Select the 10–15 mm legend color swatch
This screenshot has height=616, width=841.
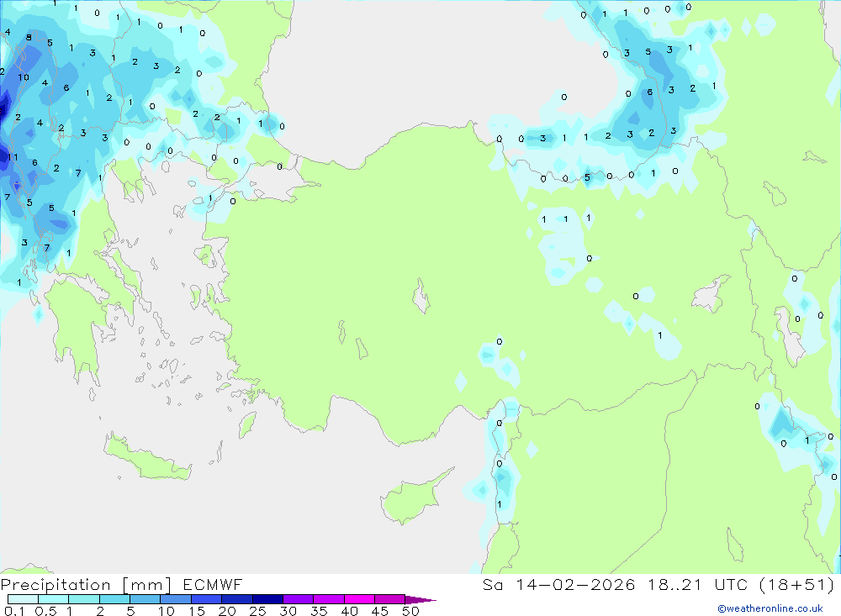tap(176, 599)
